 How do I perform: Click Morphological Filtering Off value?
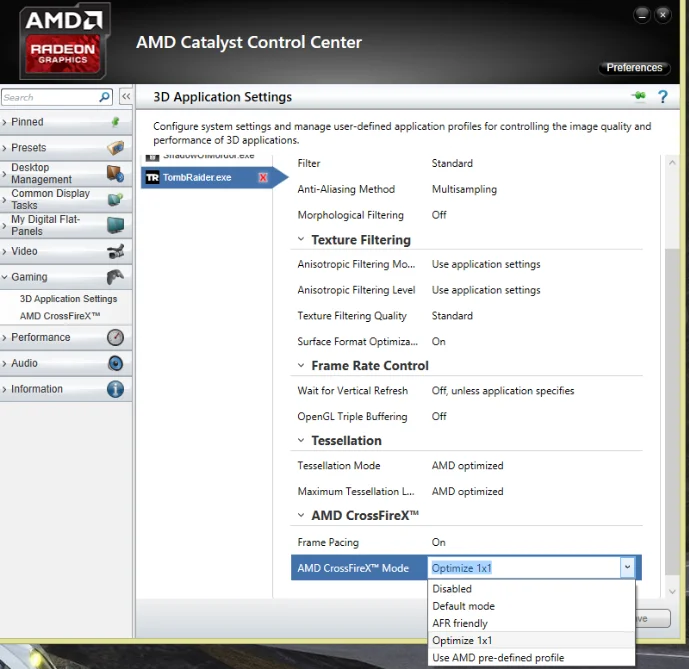pyautogui.click(x=439, y=215)
